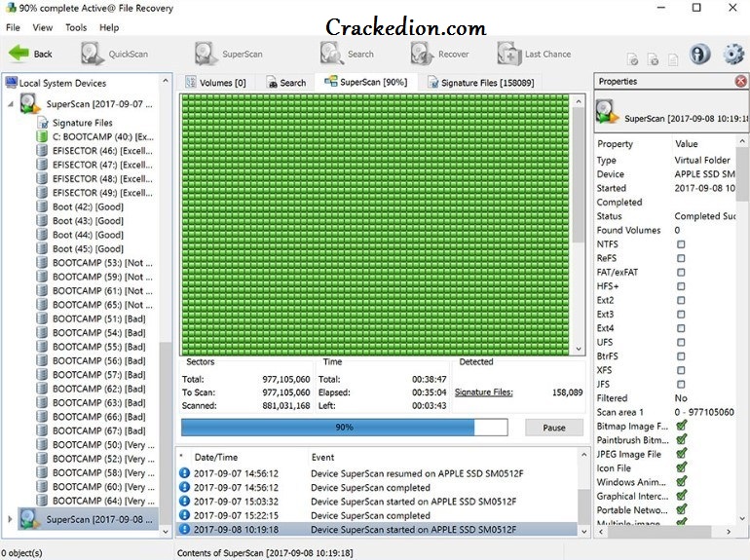Image resolution: width=750 pixels, height=560 pixels.
Task: Click the green sector map grid
Action: (x=375, y=224)
